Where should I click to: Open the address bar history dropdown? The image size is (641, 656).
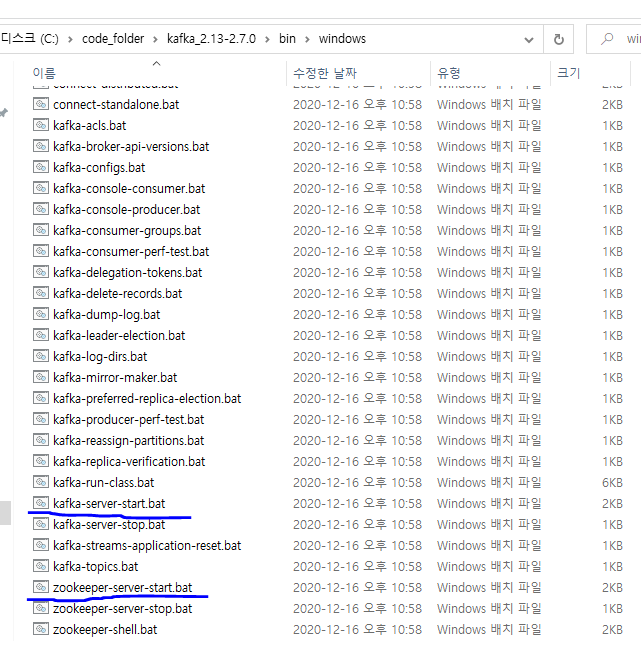tap(529, 40)
